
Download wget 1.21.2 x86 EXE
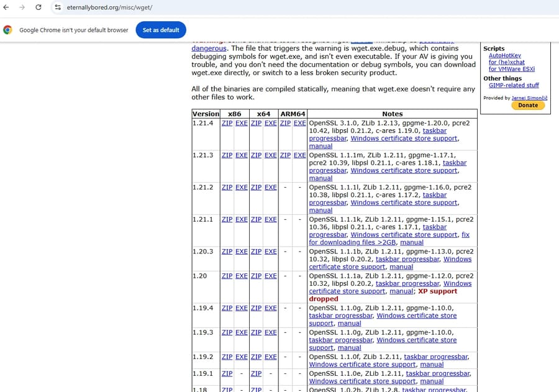click(x=242, y=187)
